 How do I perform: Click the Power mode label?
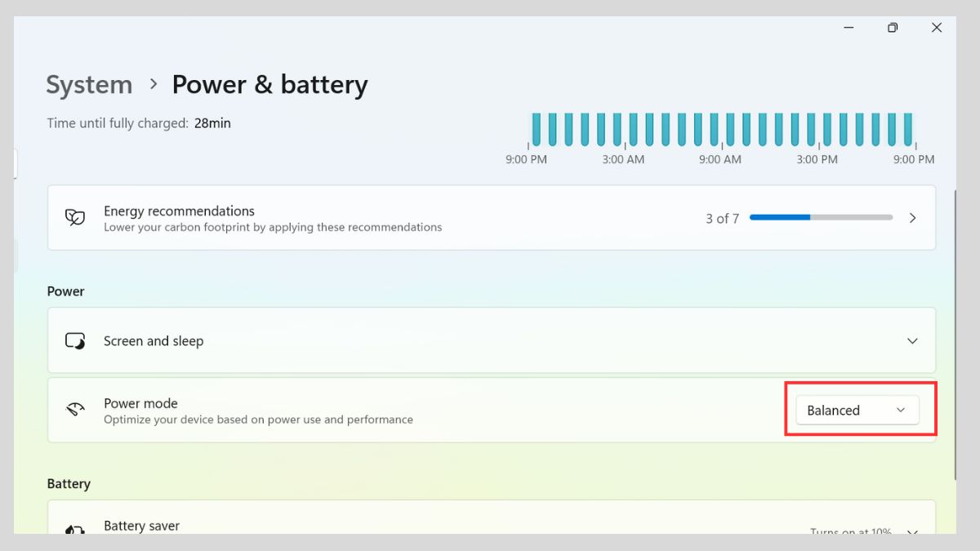click(x=140, y=403)
